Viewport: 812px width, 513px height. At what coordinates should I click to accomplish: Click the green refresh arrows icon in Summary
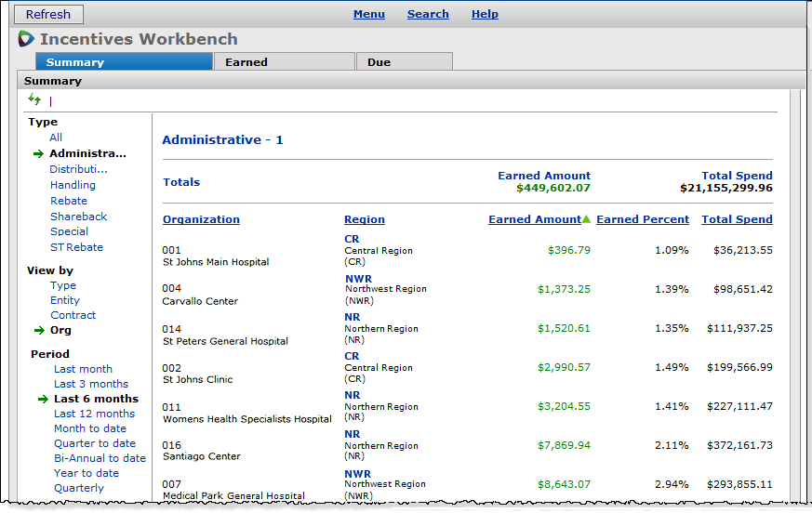34,99
